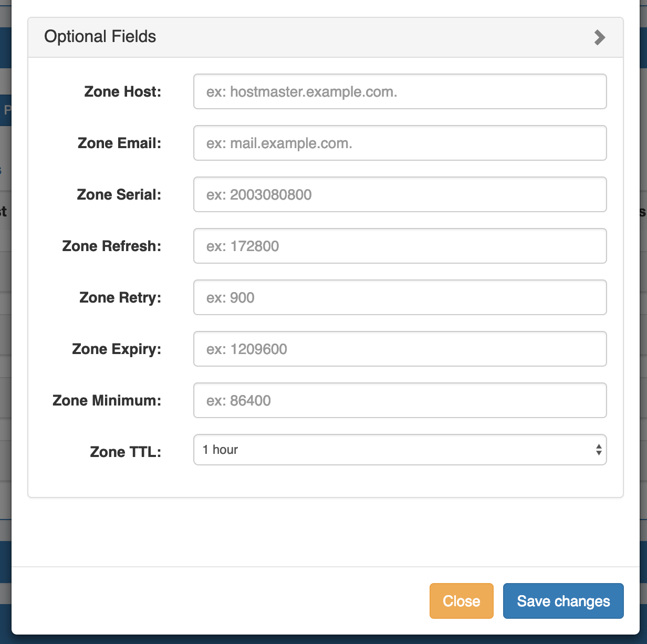
Task: Focus the Zone Host input field
Action: pos(400,91)
